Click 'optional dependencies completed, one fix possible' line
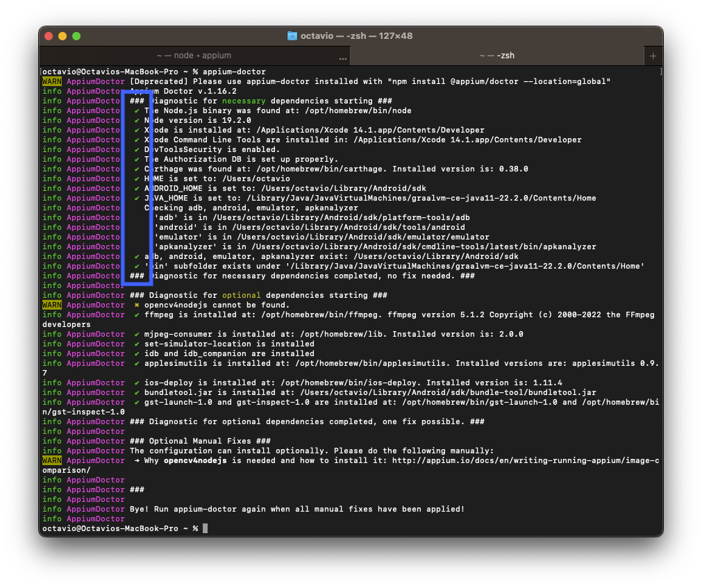702x588 pixels. tap(307, 421)
